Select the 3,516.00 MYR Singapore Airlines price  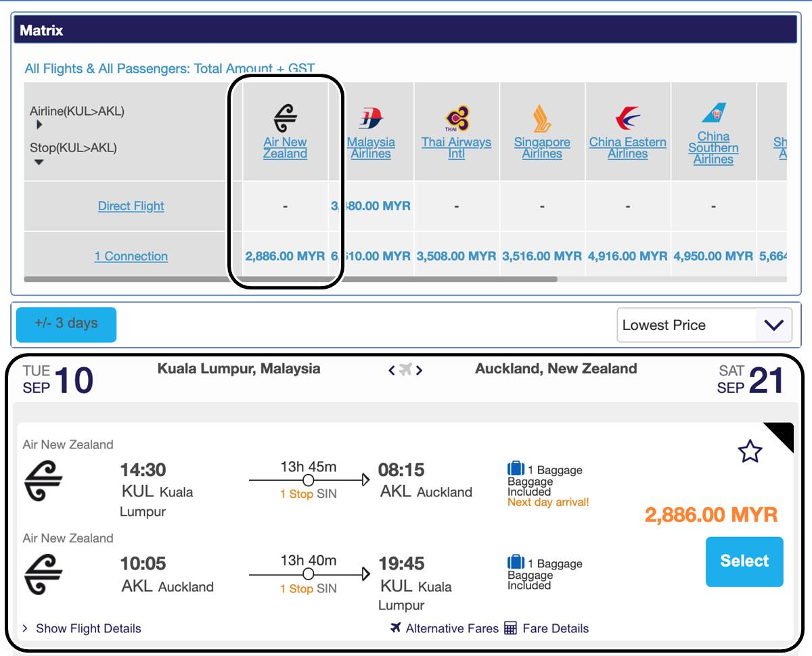(x=542, y=256)
